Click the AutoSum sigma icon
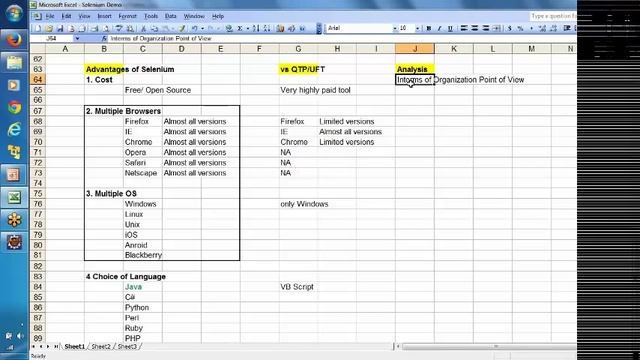640x360 pixels. (240, 28)
